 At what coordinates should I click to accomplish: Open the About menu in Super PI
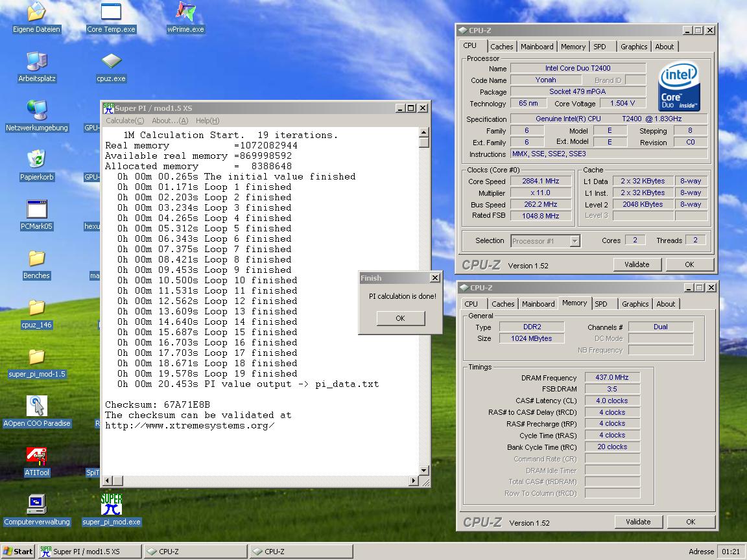pos(170,121)
